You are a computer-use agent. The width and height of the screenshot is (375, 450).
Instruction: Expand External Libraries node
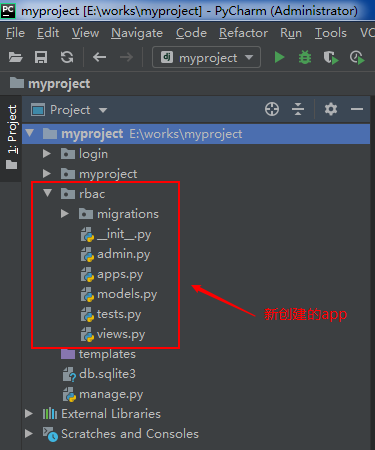[x=29, y=414]
